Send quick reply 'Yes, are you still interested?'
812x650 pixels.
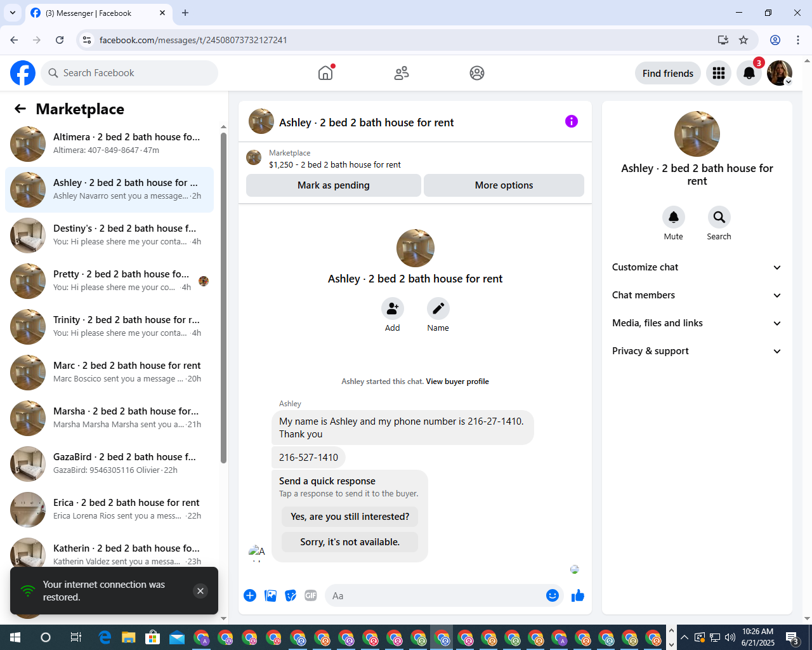tap(350, 517)
